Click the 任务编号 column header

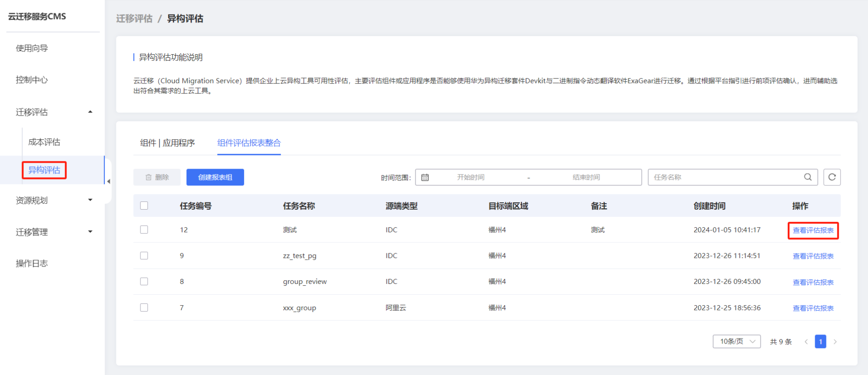(196, 206)
